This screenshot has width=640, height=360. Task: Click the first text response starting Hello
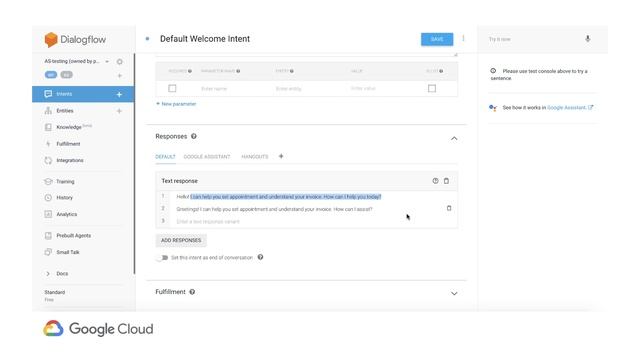[279, 197]
